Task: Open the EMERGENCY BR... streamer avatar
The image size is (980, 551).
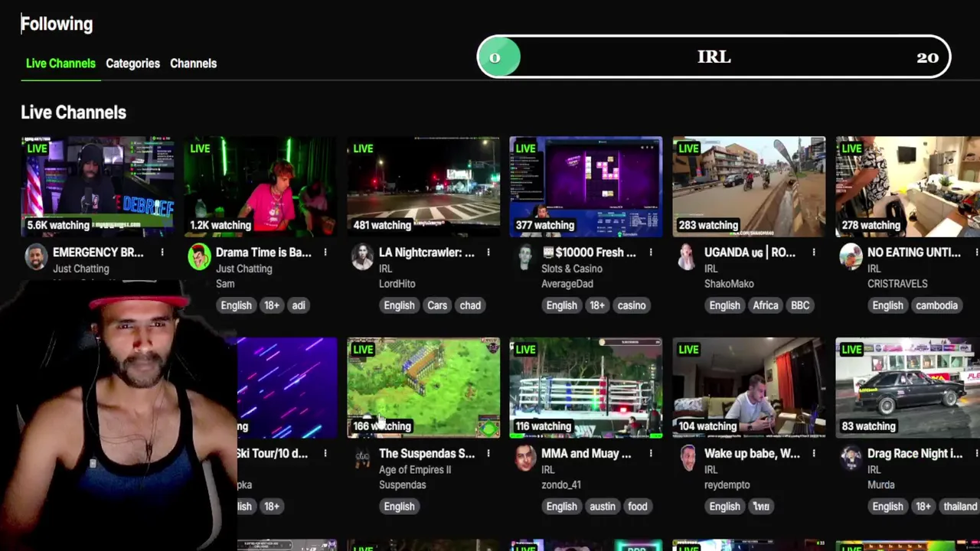Action: (36, 257)
